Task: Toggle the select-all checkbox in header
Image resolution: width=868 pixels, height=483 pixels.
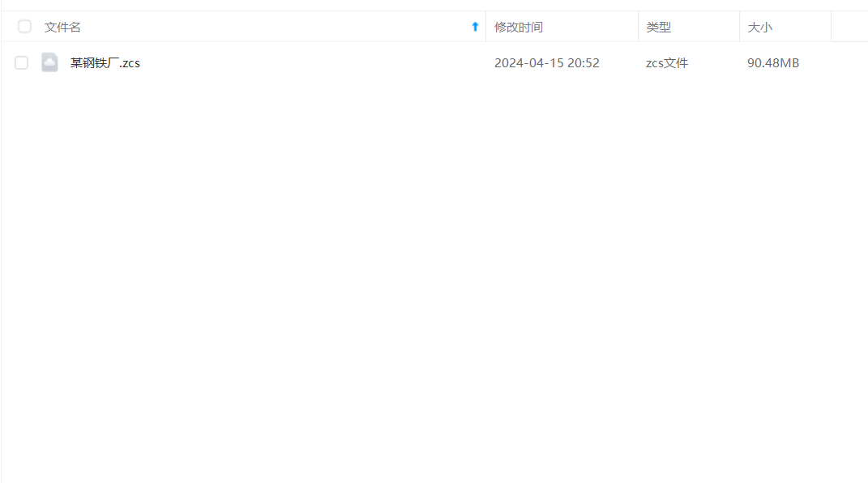Action: click(24, 27)
